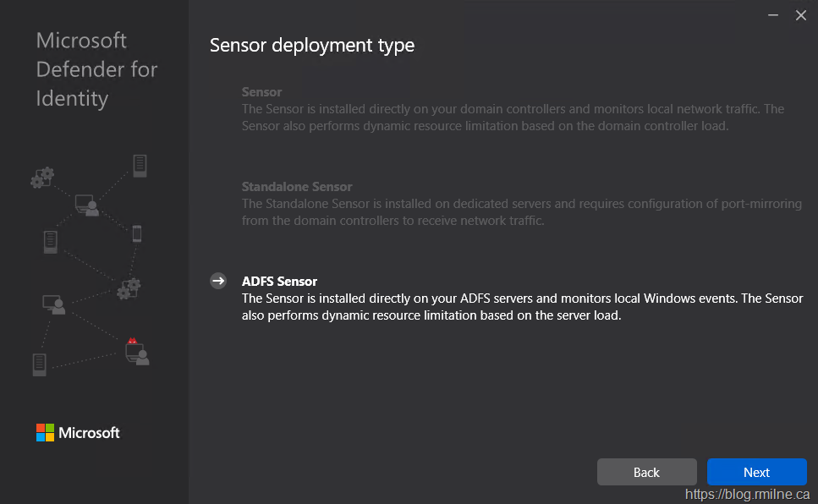Click the Next button
Viewport: 818px width, 504px height.
click(756, 472)
